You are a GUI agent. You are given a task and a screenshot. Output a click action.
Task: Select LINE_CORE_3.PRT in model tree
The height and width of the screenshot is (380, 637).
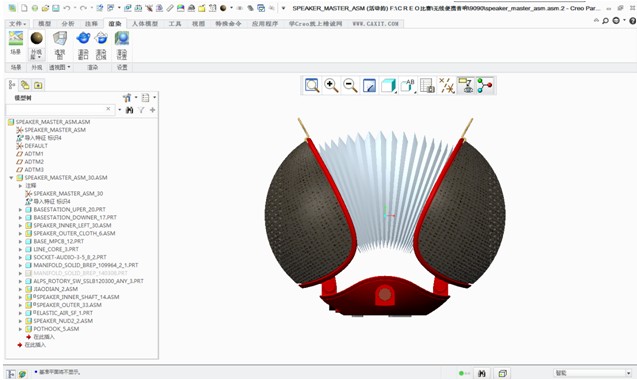56,249
